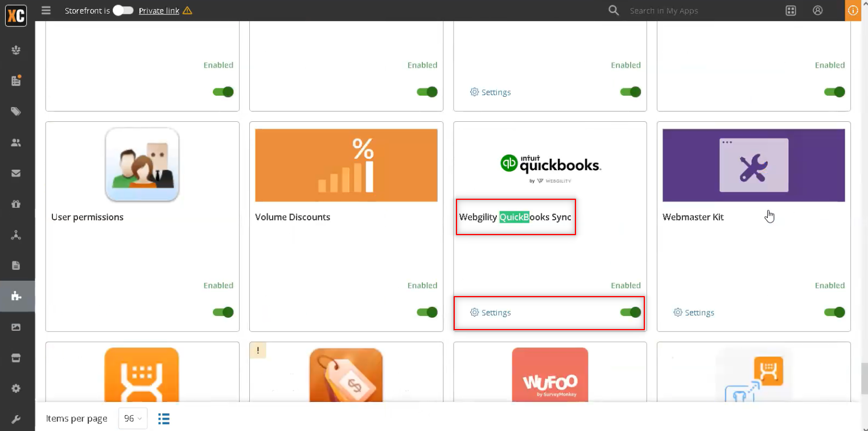Screen dimensions: 868x431
Task: Disable the Webmaster Kit addon toggle
Action: (x=834, y=312)
